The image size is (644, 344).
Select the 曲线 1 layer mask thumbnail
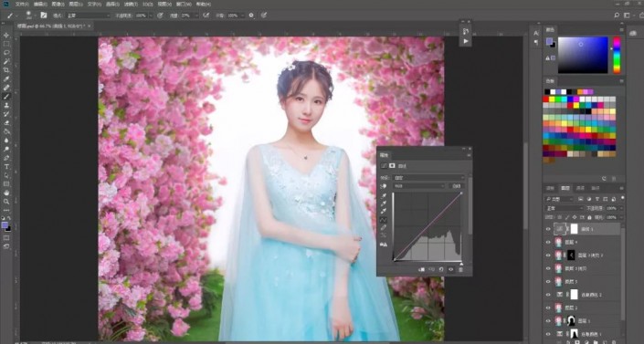click(574, 229)
